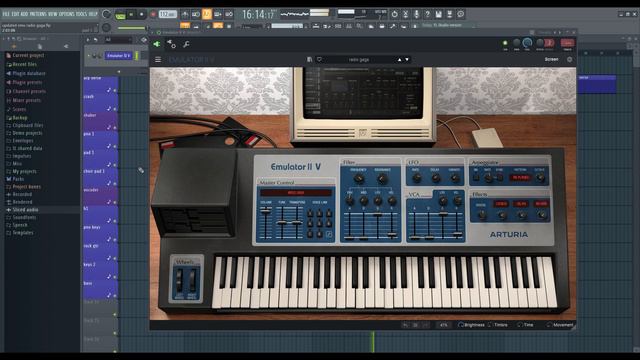
Task: Click the transport play/pause button
Action: 131,15
